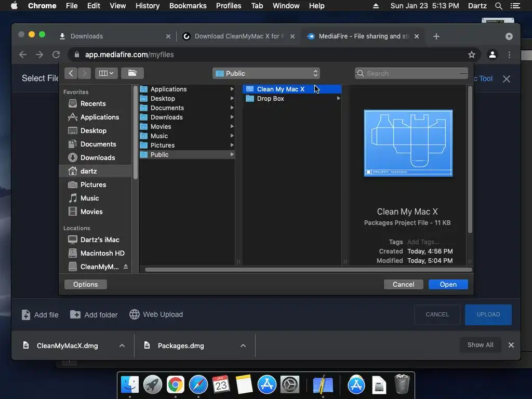Focus the Search field in the file dialog
This screenshot has width=532, height=399.
(411, 73)
